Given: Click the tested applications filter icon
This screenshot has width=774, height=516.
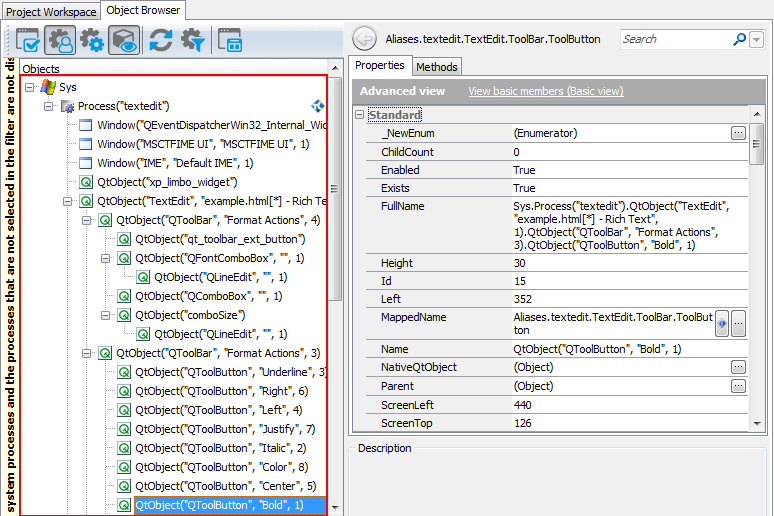Looking at the screenshot, I should pyautogui.click(x=27, y=40).
